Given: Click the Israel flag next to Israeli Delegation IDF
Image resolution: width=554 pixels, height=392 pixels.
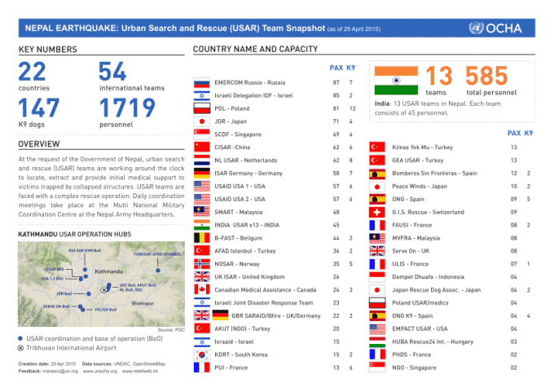Looking at the screenshot, I should pyautogui.click(x=202, y=95).
